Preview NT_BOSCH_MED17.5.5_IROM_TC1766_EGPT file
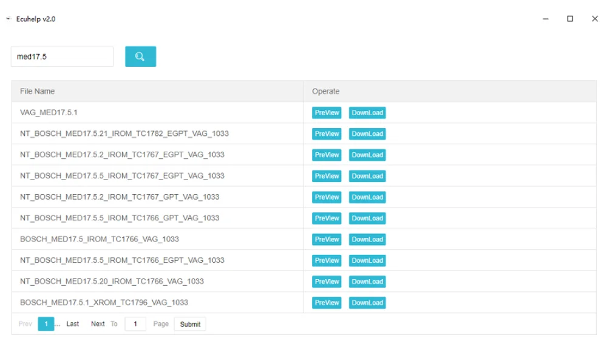This screenshot has height=364, width=607. pyautogui.click(x=327, y=260)
